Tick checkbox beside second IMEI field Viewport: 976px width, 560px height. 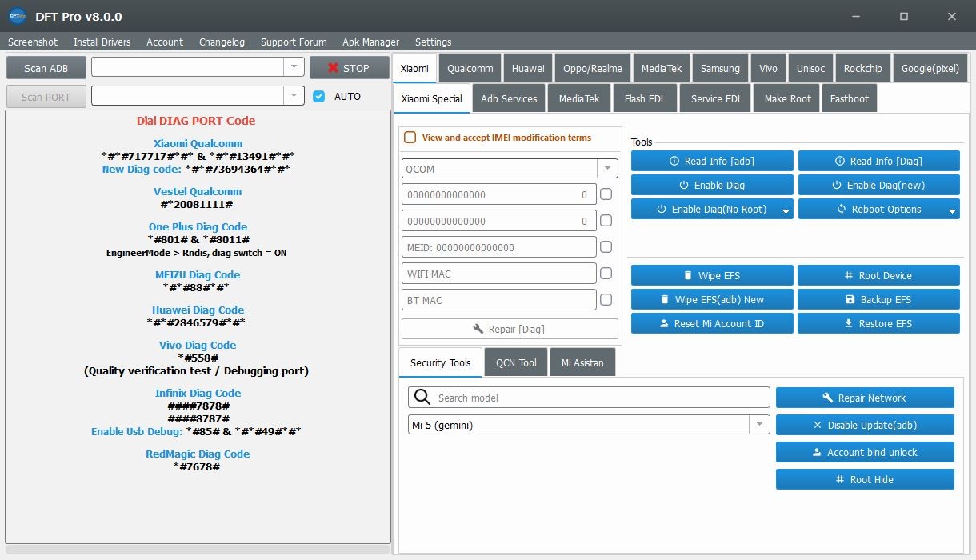click(606, 221)
